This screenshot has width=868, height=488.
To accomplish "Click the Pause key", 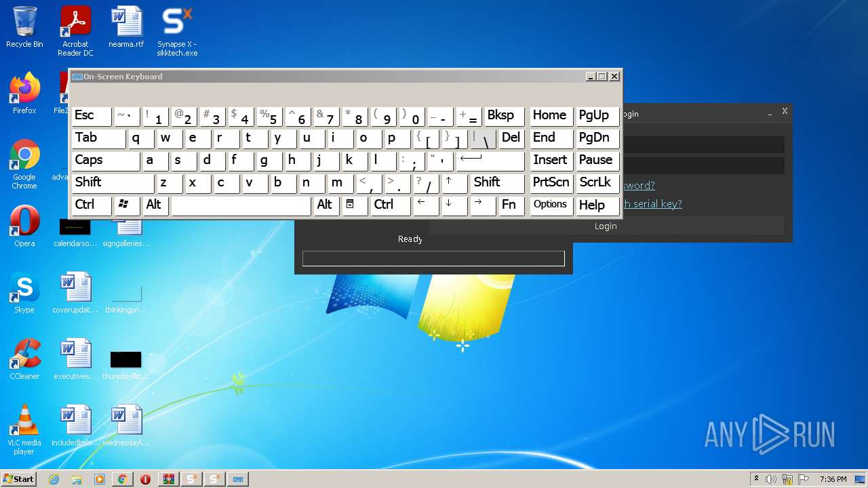I will click(597, 161).
